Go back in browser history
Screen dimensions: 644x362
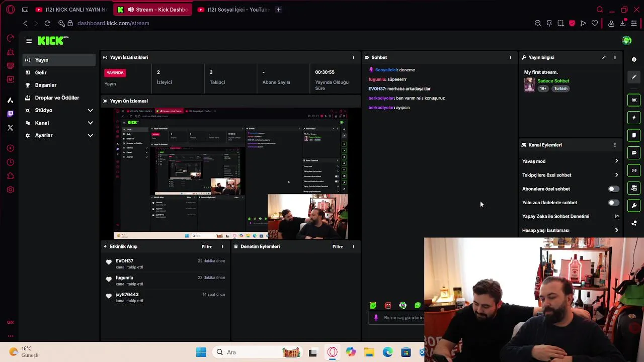click(25, 23)
